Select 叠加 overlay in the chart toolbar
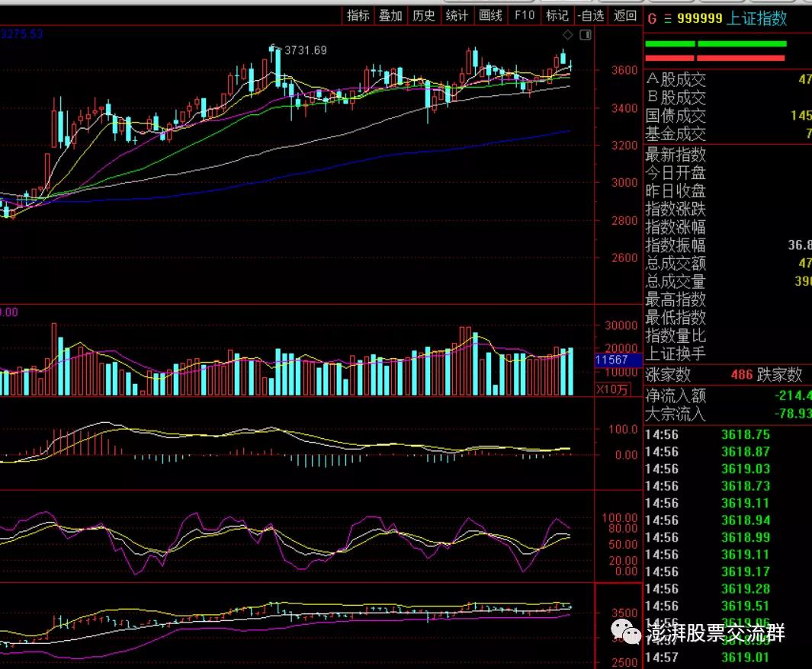812x669 pixels. (x=390, y=15)
